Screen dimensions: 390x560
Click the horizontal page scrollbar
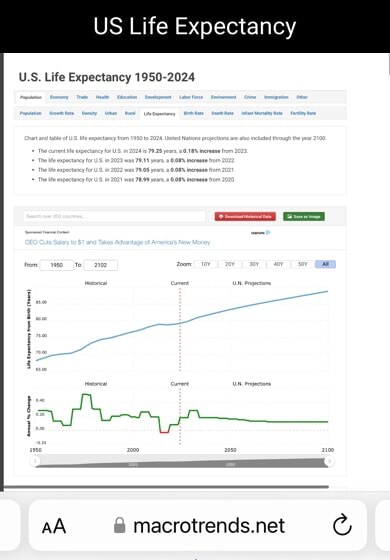pyautogui.click(x=166, y=487)
